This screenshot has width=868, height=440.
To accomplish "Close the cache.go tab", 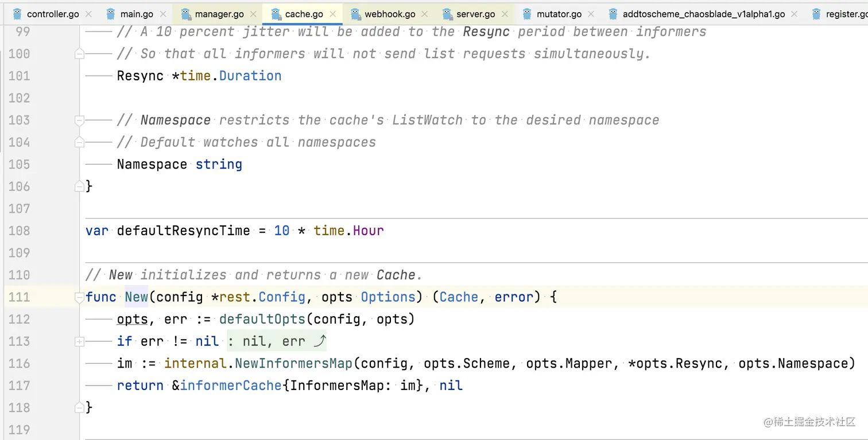I will coord(333,14).
